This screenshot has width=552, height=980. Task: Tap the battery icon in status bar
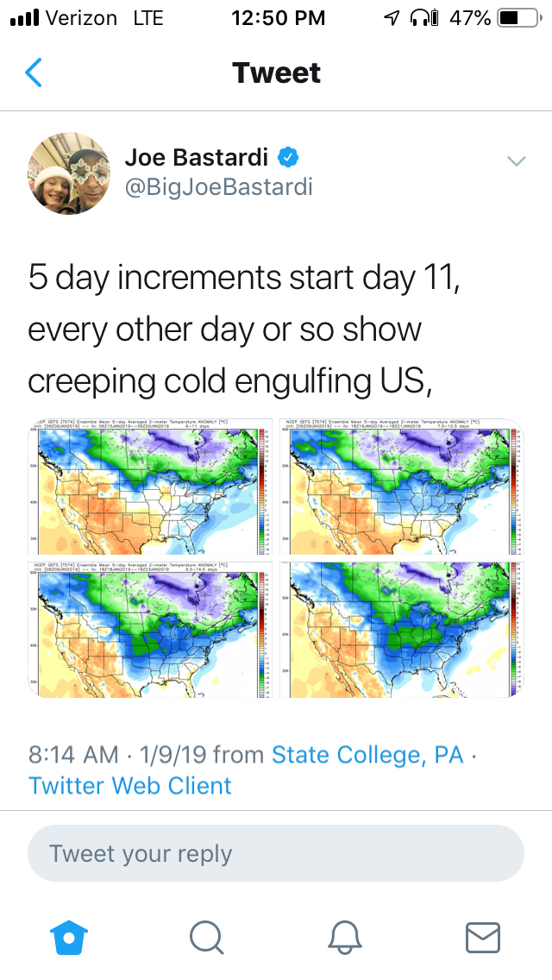(519, 18)
